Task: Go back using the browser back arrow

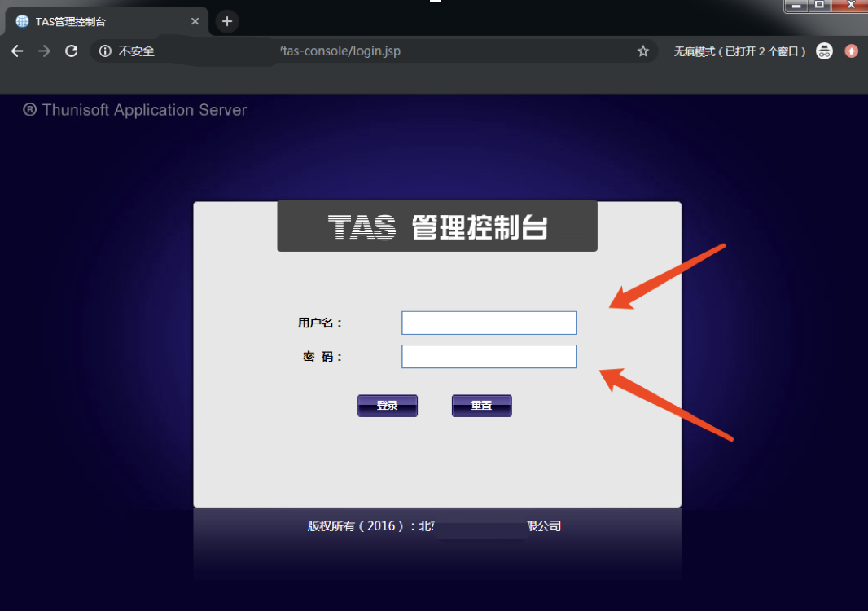Action: click(x=17, y=51)
